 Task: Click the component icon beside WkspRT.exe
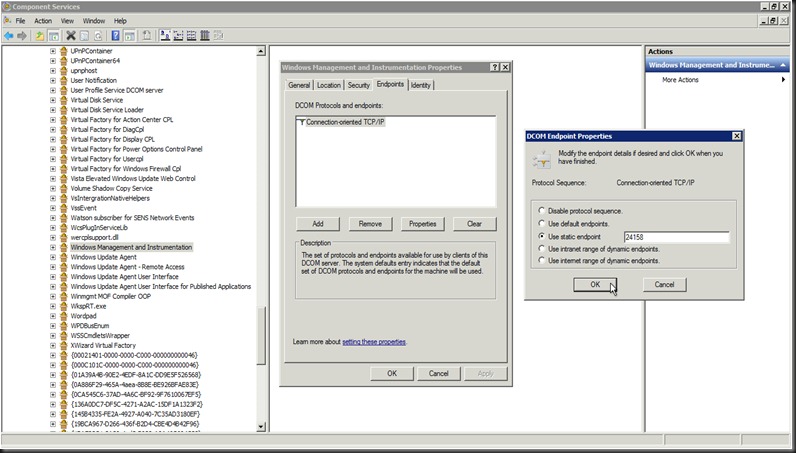click(x=63, y=306)
